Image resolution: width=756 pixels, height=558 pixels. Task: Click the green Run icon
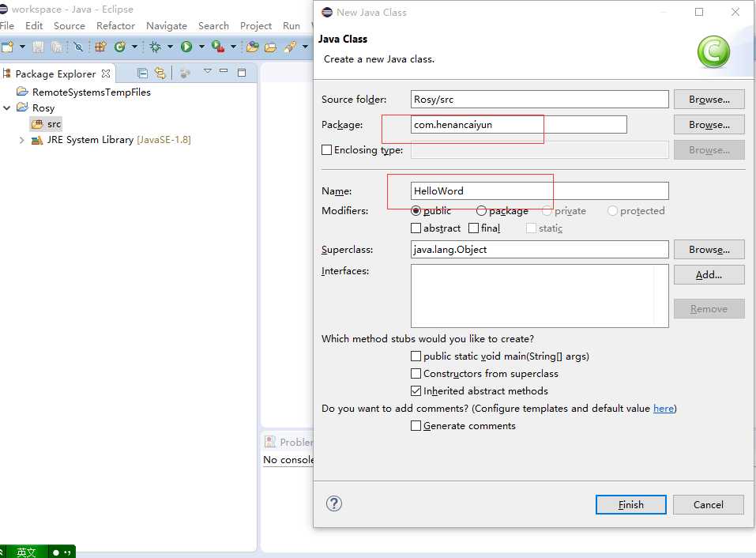click(x=186, y=47)
